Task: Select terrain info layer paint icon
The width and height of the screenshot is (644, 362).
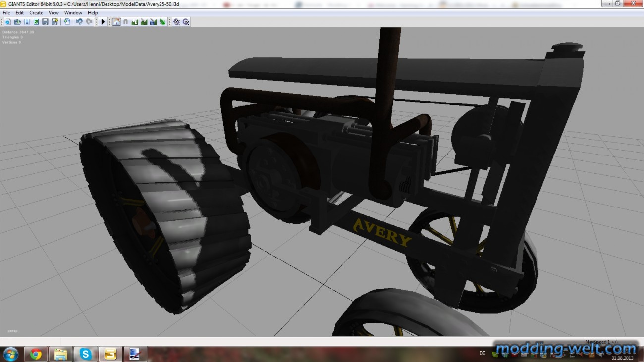Action: [x=153, y=22]
